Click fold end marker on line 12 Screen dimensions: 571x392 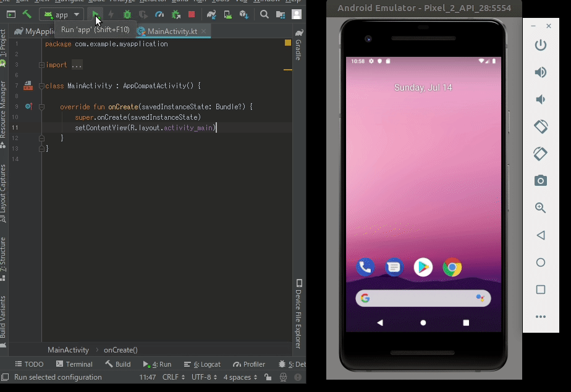pos(41,138)
